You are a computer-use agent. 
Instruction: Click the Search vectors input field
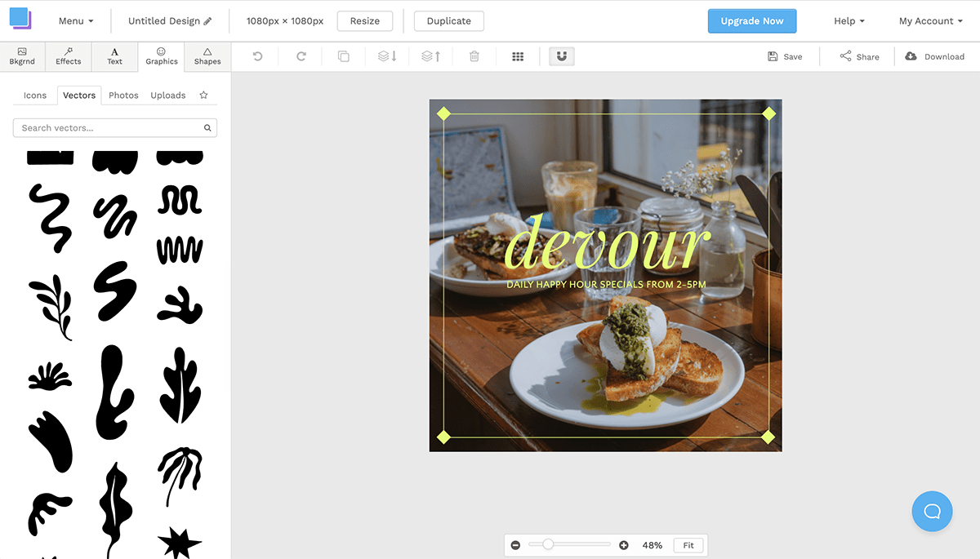(115, 128)
